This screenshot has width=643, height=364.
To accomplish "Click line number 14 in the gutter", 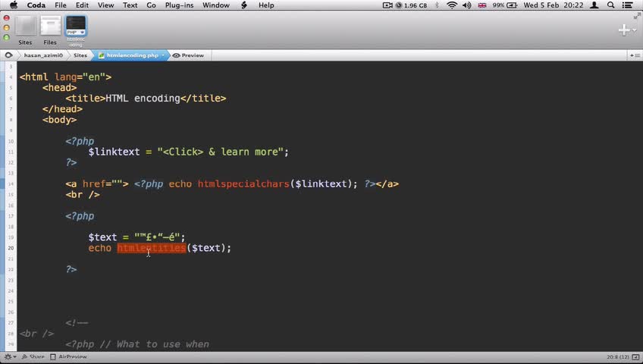I will click(x=11, y=184).
